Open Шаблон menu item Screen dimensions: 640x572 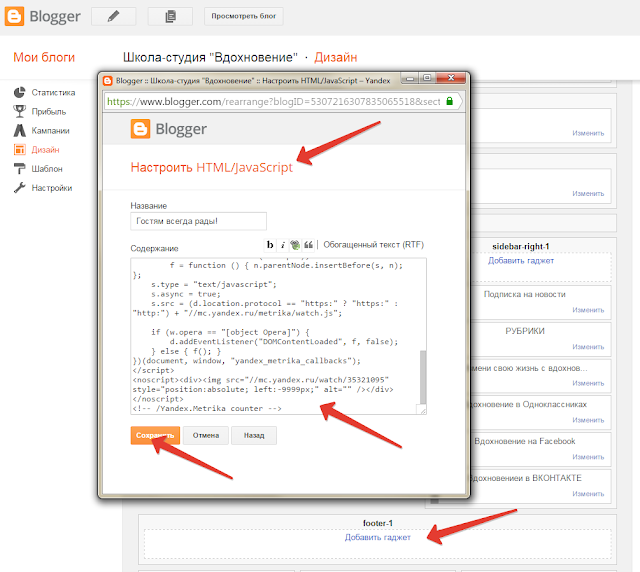(47, 169)
